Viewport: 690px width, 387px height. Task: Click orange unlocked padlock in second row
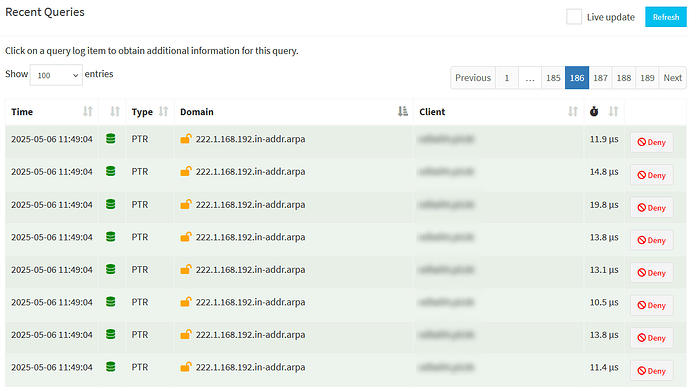pos(186,171)
